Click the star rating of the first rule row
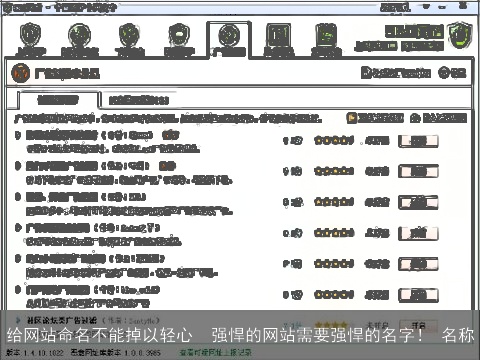 [334, 141]
